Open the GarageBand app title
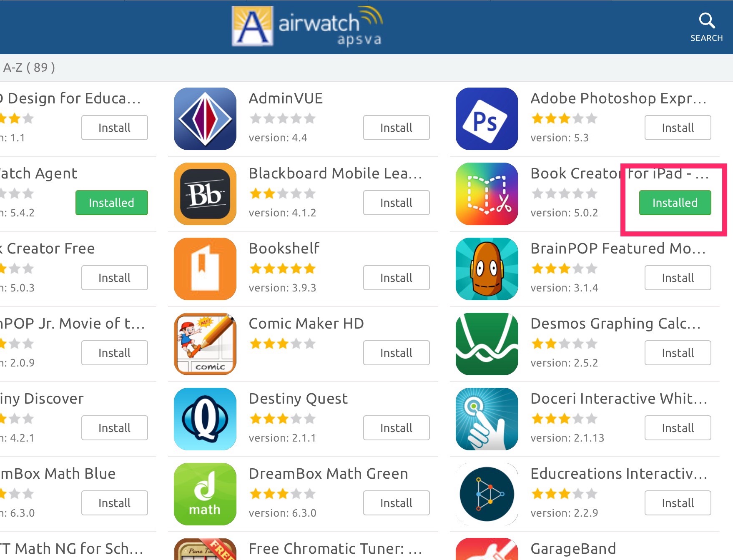 coord(573,548)
